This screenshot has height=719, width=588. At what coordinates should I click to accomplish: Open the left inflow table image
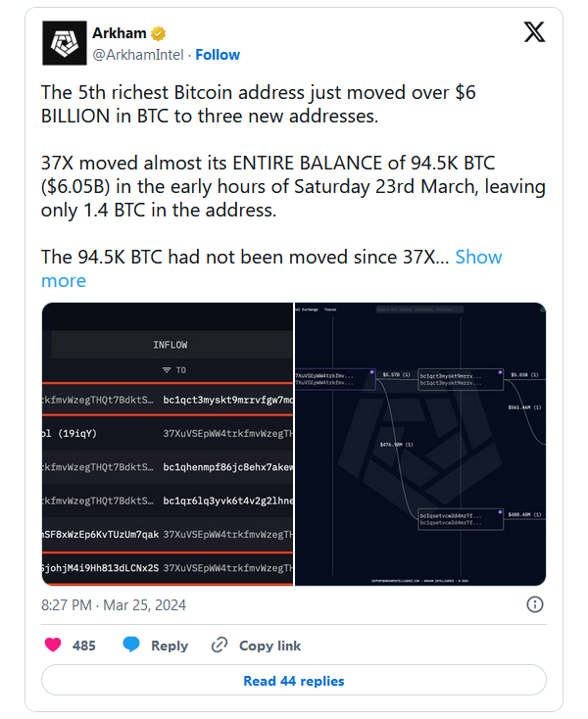pyautogui.click(x=167, y=444)
